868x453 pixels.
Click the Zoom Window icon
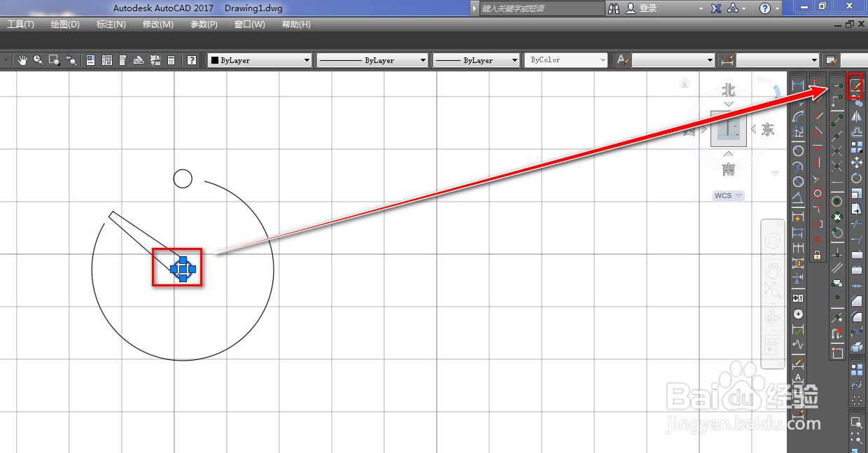tap(54, 60)
